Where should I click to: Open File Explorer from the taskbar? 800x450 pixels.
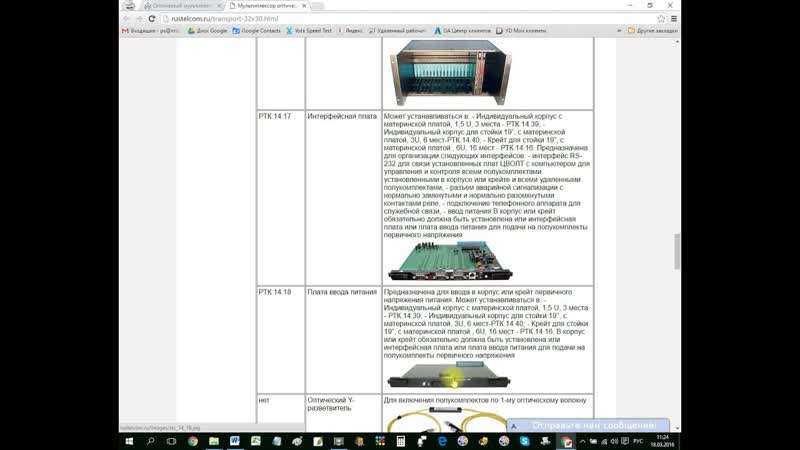tap(214, 441)
